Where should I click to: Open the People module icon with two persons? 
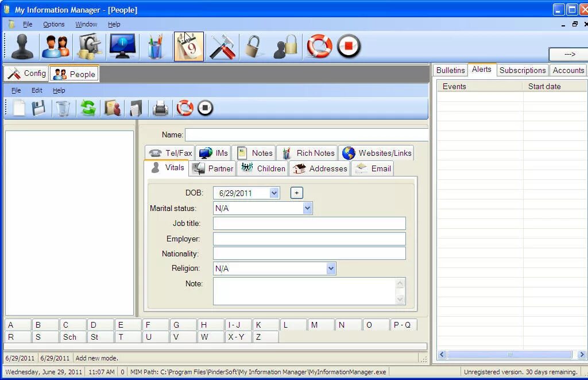[x=56, y=47]
